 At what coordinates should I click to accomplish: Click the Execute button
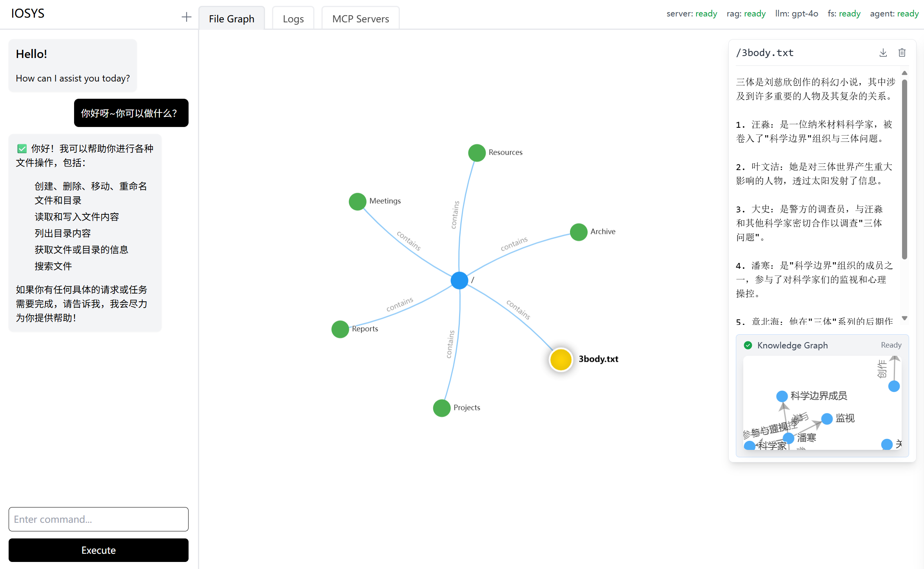click(98, 550)
